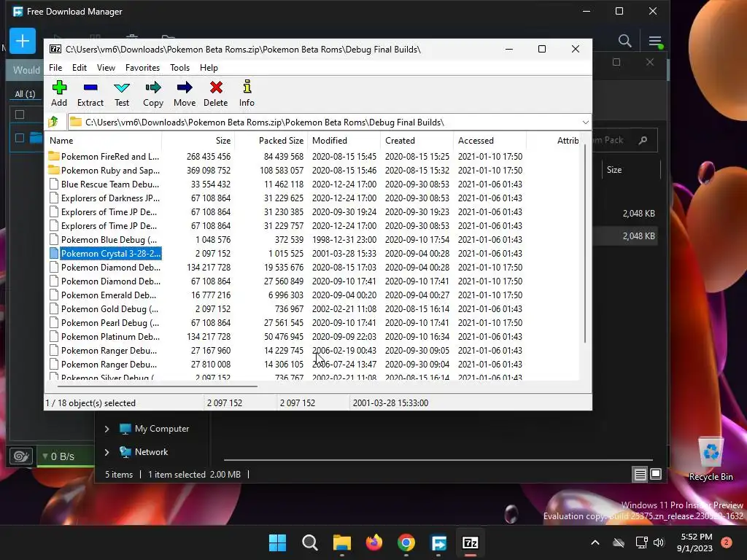The height and width of the screenshot is (560, 747).
Task: Switch to details view layout icon
Action: [x=640, y=474]
